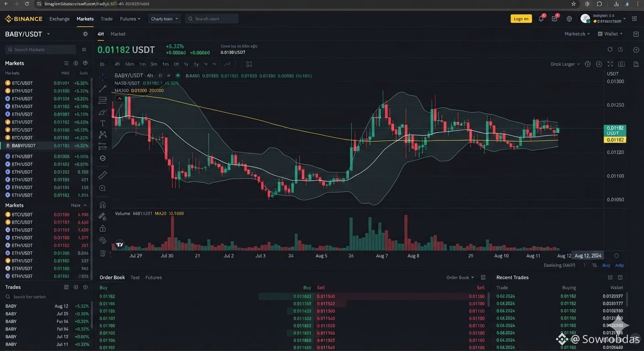
Task: Open the Exchange menu
Action: point(59,19)
